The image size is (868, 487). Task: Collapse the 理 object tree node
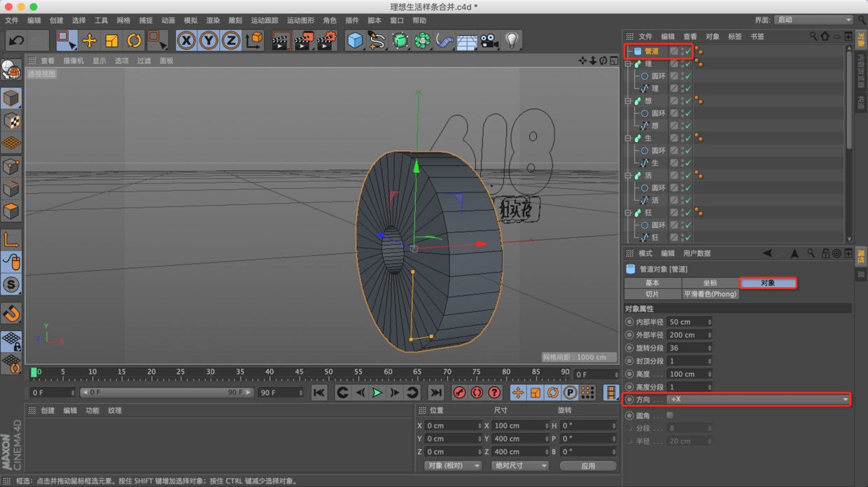pos(629,64)
